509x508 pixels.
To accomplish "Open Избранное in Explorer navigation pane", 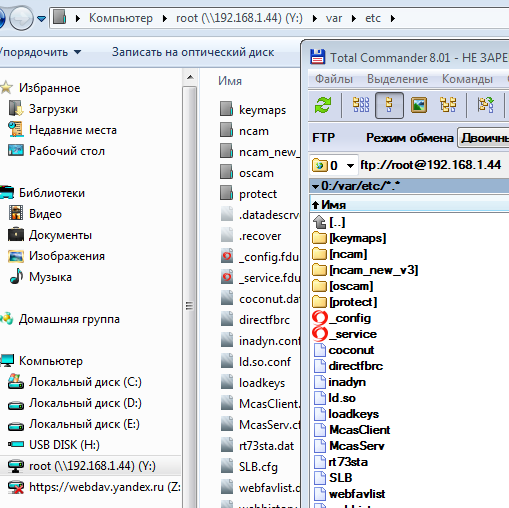I will pos(49,88).
